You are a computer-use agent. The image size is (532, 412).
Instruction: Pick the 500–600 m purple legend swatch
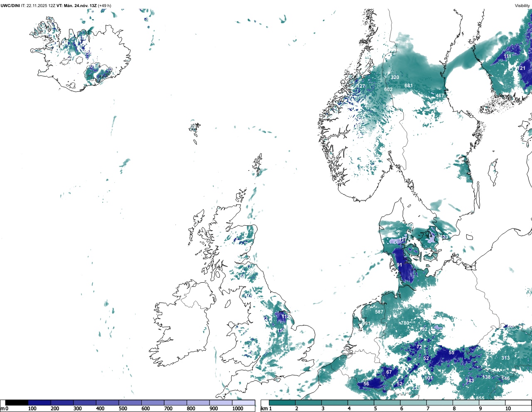(x=130, y=402)
